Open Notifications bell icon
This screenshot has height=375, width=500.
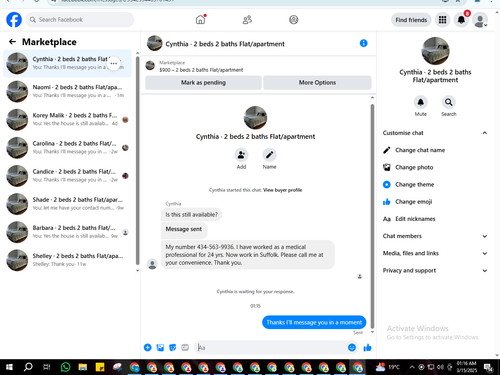pyautogui.click(x=461, y=20)
